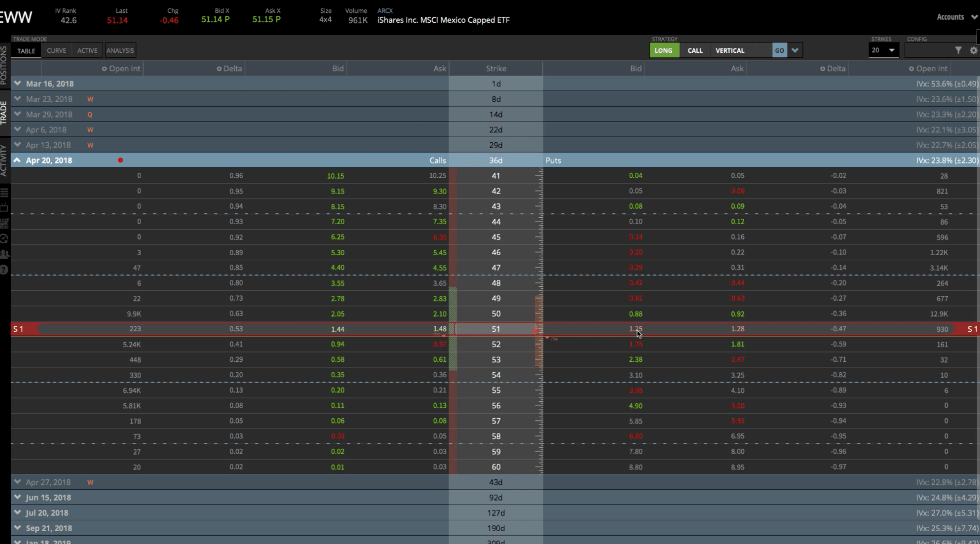Expand the Sep 21, 2018 expiration
Viewport: 980px width, 544px height.
point(17,527)
